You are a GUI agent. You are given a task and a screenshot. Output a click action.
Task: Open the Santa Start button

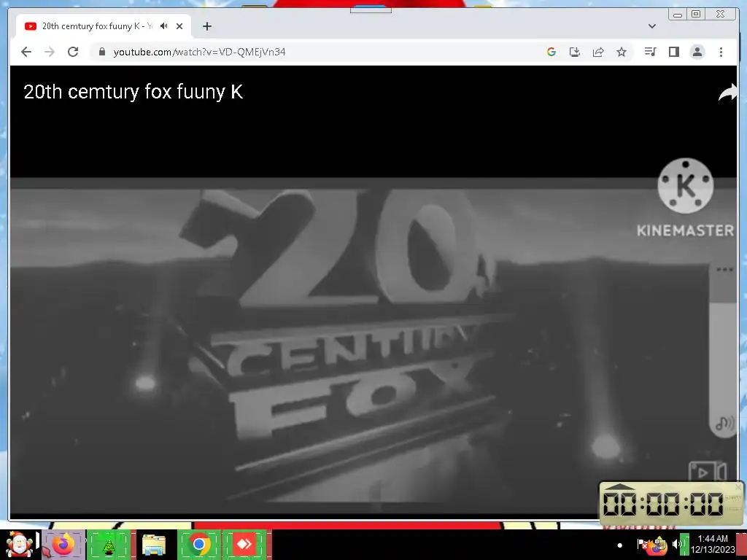tap(19, 544)
